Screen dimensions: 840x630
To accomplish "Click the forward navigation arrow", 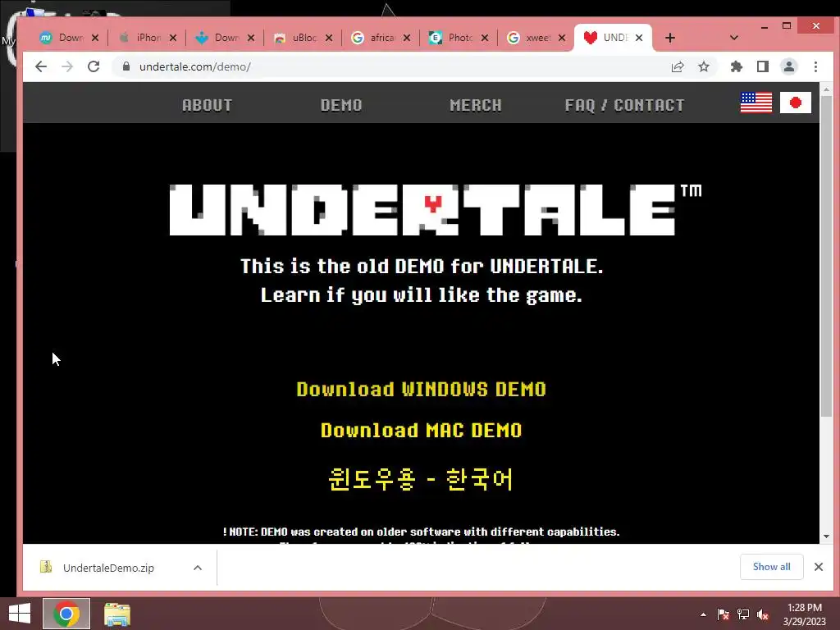I will pyautogui.click(x=67, y=66).
